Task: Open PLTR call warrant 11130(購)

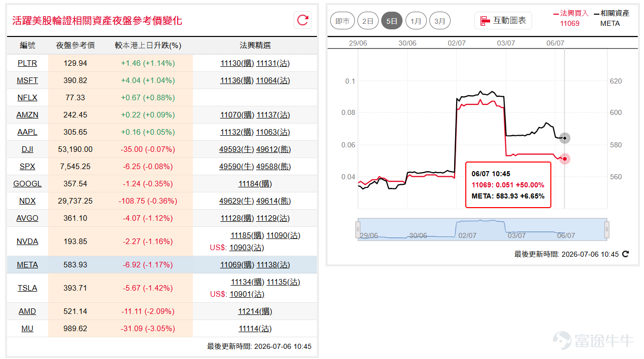Action: (x=237, y=63)
